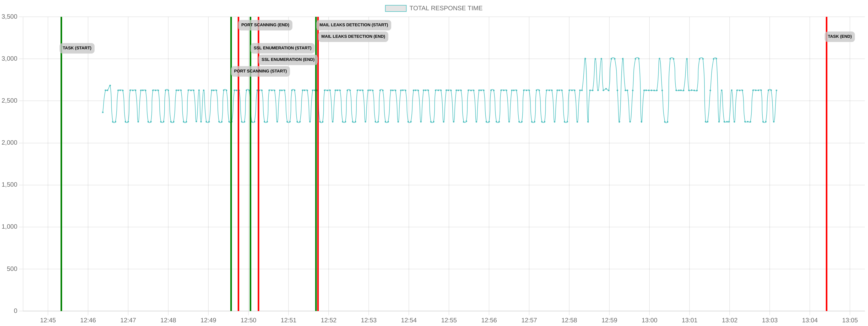Select the TASK (END) annotation label
Viewport: 868px width, 326px height.
839,36
